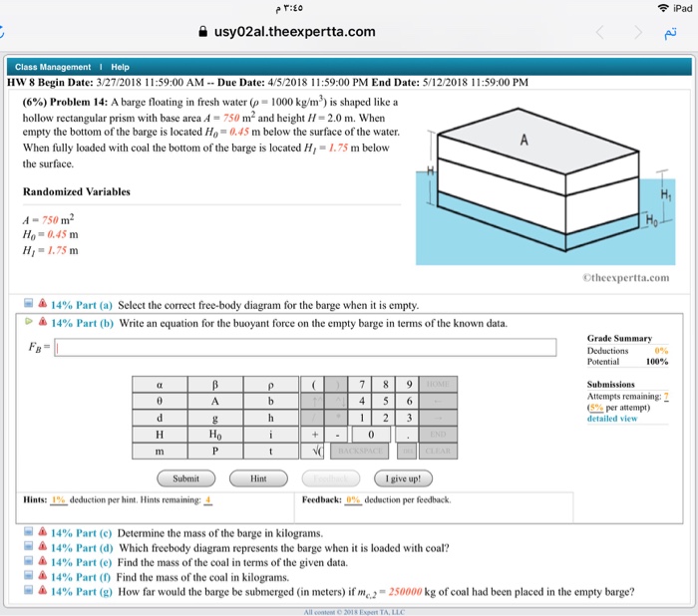Click the 0% feedback deduction link
The image size is (698, 616).
[x=353, y=499]
